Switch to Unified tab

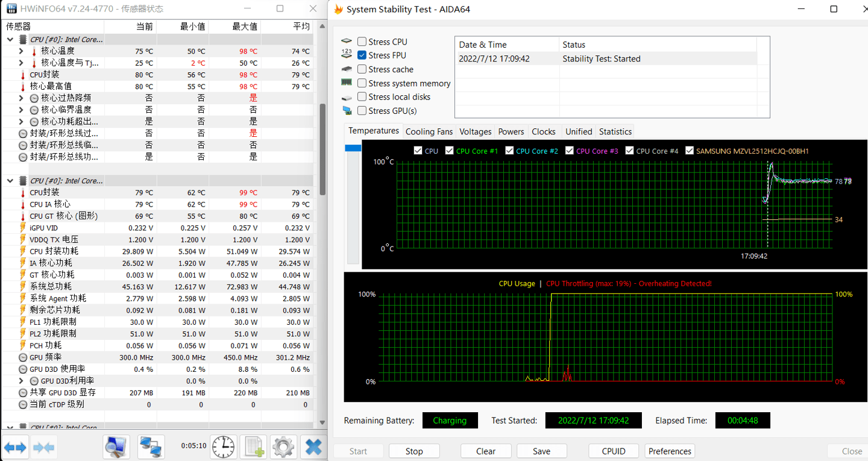click(579, 131)
